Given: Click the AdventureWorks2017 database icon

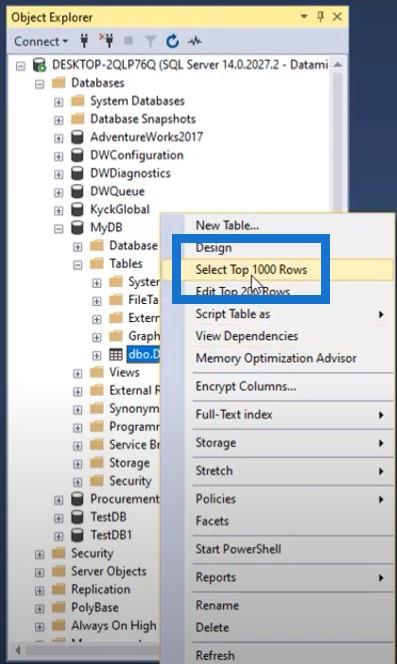Looking at the screenshot, I should [77, 137].
